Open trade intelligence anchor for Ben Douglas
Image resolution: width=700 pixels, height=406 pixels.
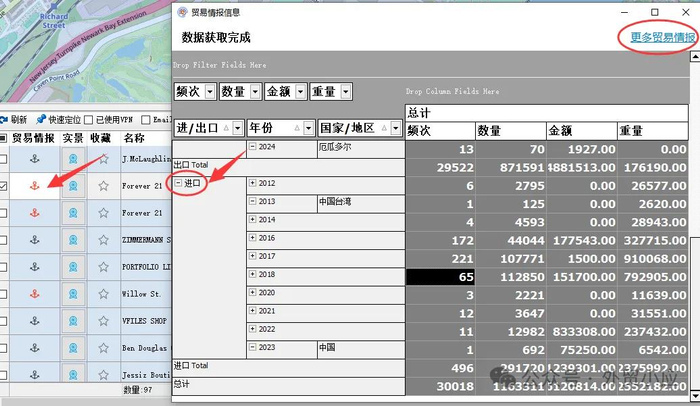pyautogui.click(x=35, y=348)
